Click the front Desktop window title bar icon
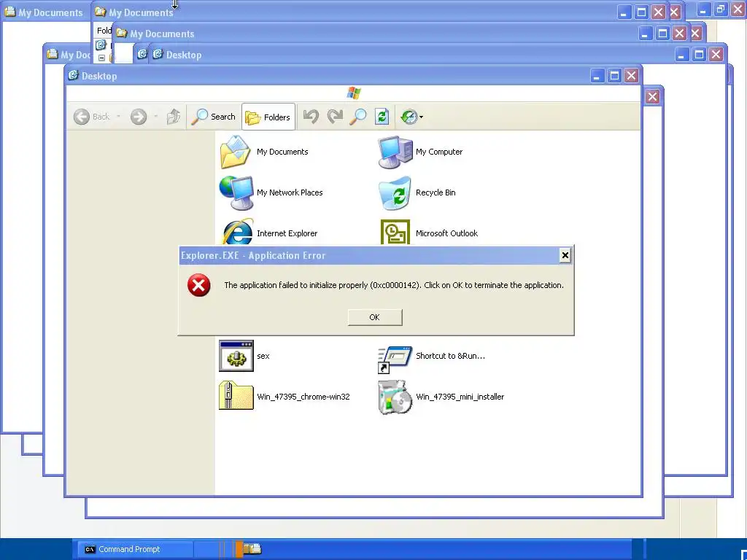Viewport: 747px width, 560px height. [74, 75]
